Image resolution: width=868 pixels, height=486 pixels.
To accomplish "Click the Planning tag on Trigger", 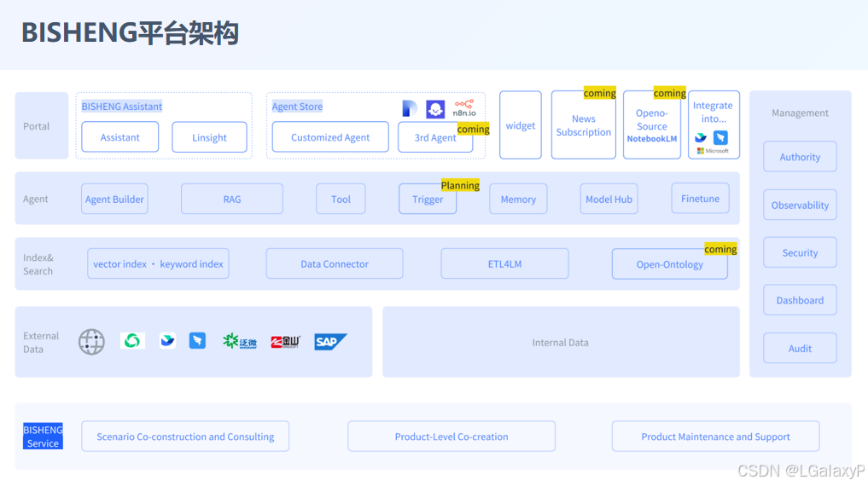I will tap(460, 185).
